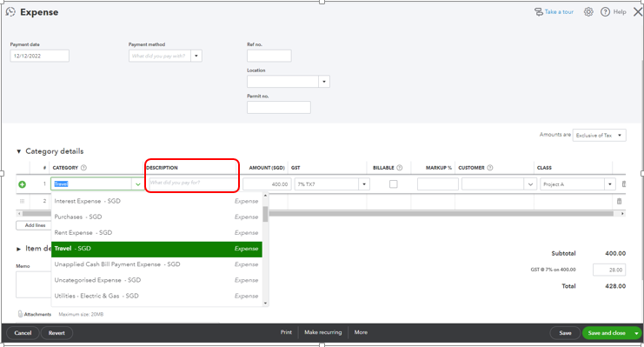Select Travel - SGD option
The width and height of the screenshot is (644, 347).
click(156, 249)
